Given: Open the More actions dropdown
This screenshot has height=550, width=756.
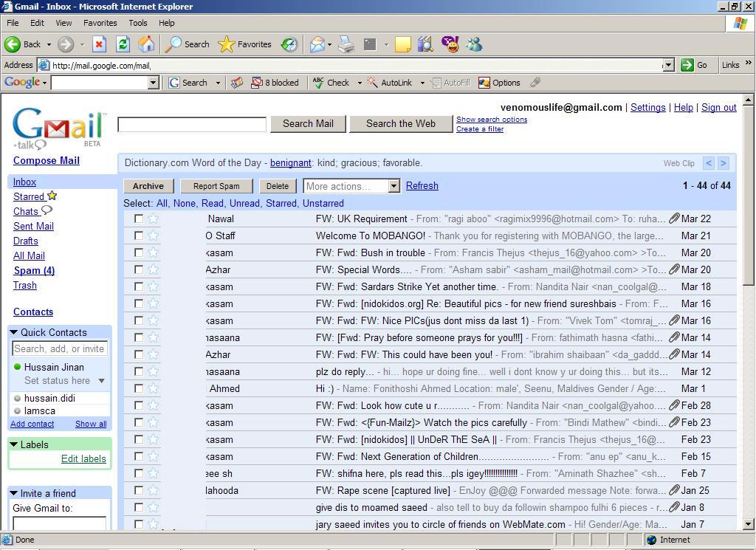Looking at the screenshot, I should [x=351, y=186].
